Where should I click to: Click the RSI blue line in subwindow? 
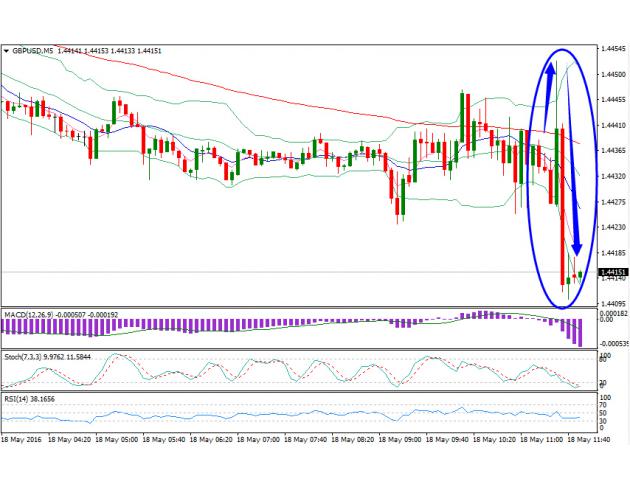click(x=300, y=412)
